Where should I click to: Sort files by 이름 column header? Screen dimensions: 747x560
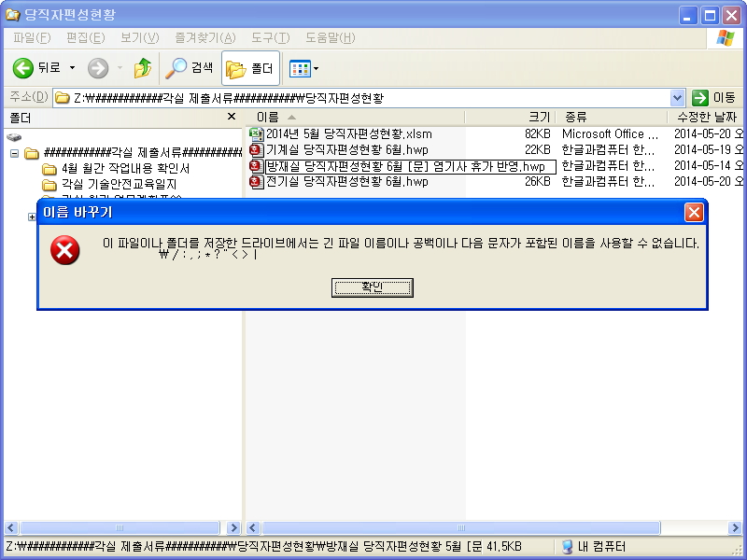pyautogui.click(x=355, y=118)
